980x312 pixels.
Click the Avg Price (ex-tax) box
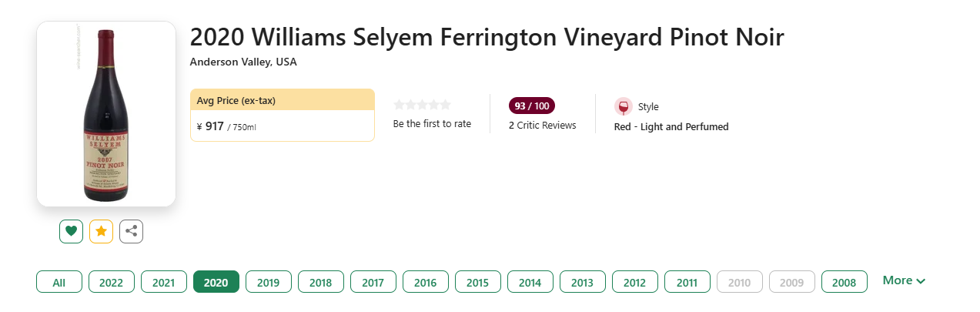(x=283, y=115)
